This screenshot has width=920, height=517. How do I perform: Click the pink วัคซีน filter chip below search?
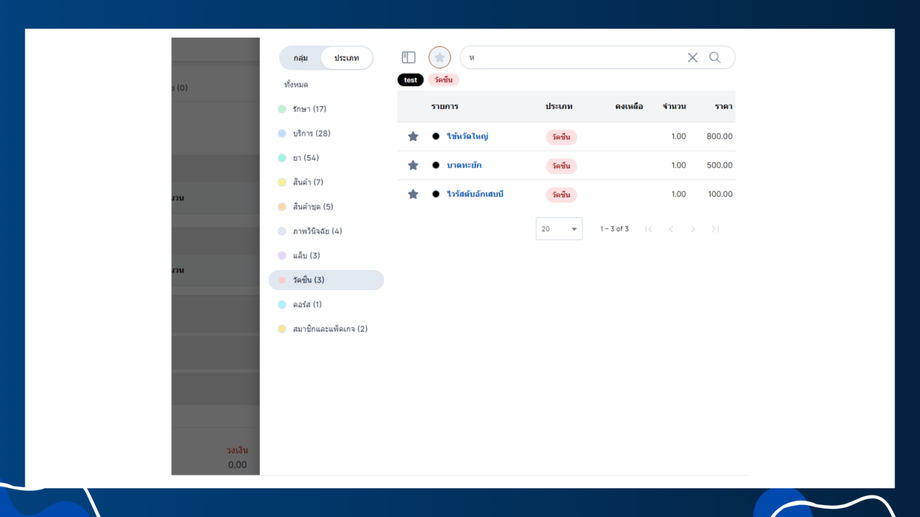pyautogui.click(x=444, y=80)
